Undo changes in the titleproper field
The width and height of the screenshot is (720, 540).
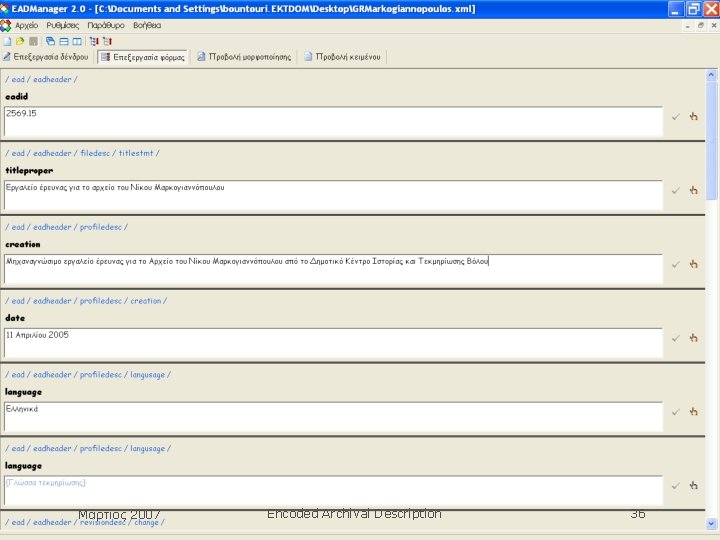click(x=693, y=190)
